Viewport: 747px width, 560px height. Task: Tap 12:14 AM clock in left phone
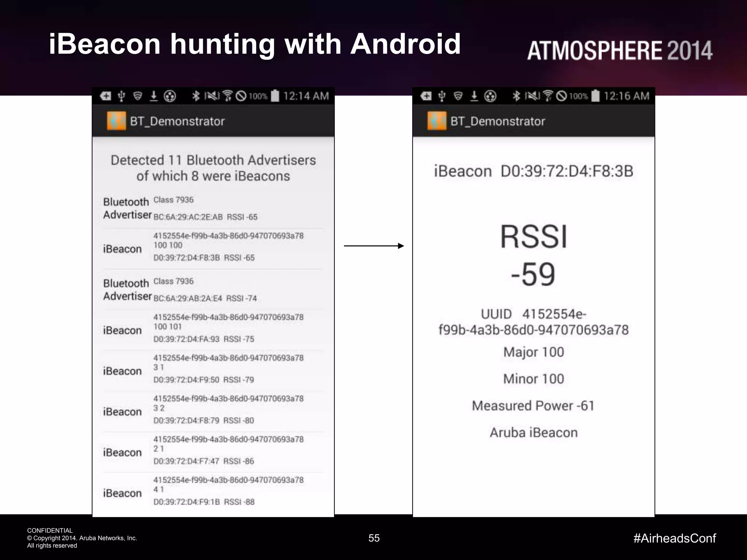(x=306, y=96)
